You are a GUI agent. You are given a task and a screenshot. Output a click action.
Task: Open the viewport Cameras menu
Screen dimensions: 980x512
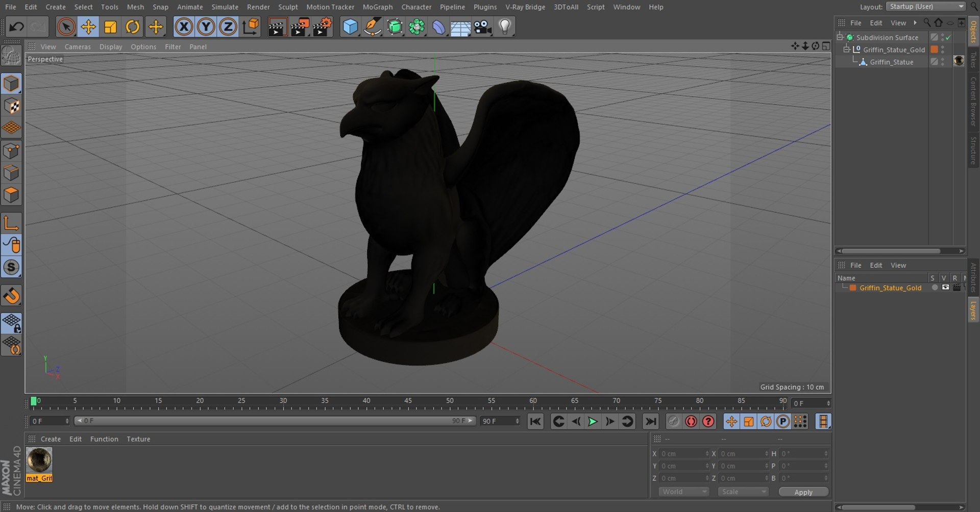coord(78,46)
